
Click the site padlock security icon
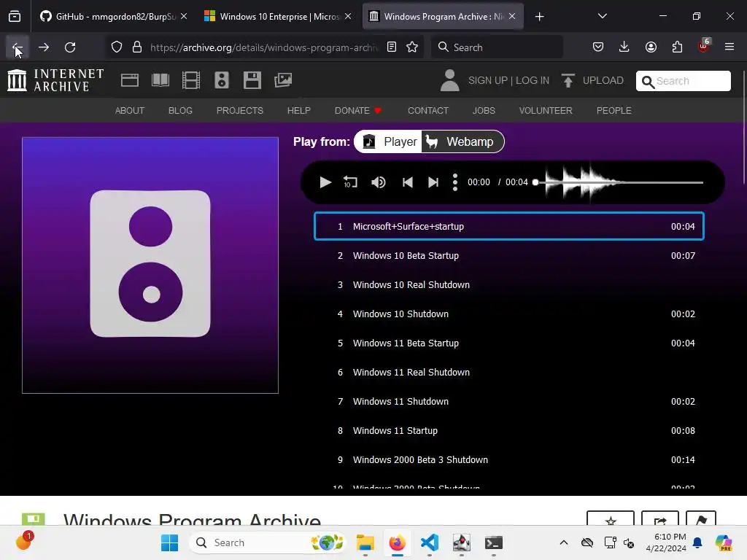click(x=137, y=47)
